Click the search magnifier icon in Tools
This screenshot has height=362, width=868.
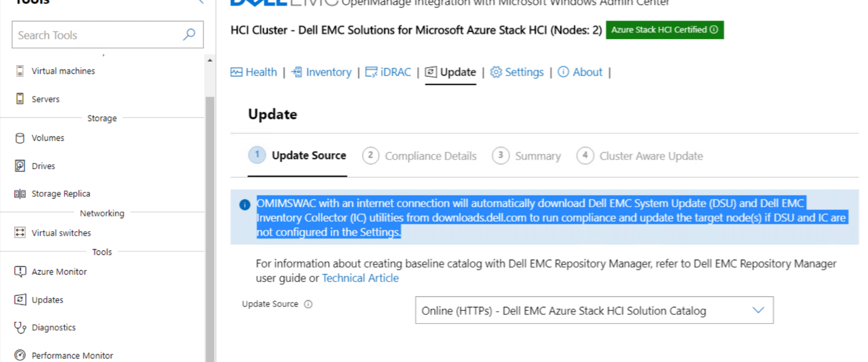coord(189,34)
